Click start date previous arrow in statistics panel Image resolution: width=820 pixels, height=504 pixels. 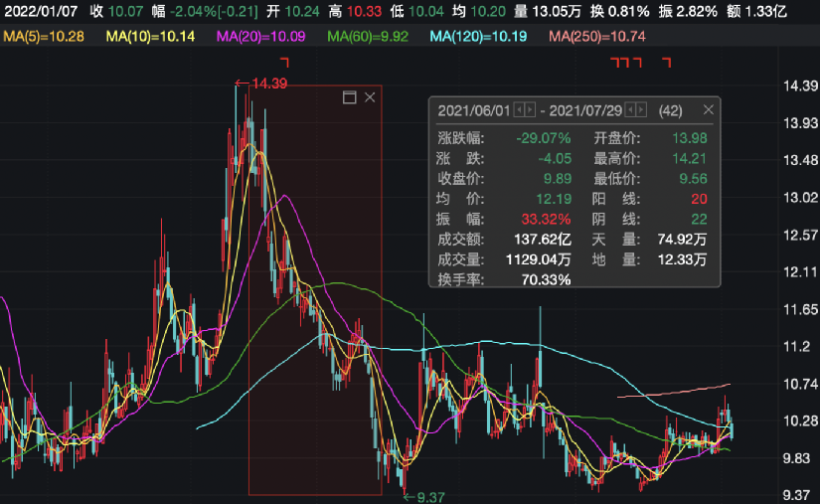click(x=519, y=110)
